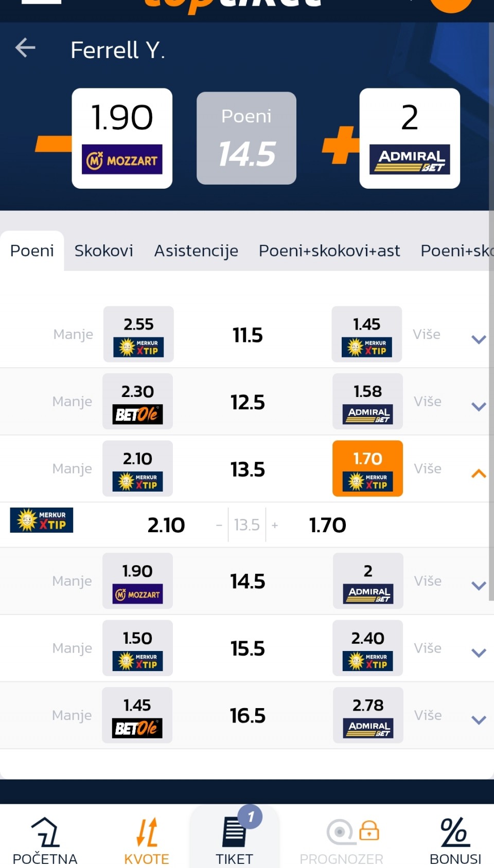Tap the orange plus icon in header
The width and height of the screenshot is (494, 868).
point(340,144)
